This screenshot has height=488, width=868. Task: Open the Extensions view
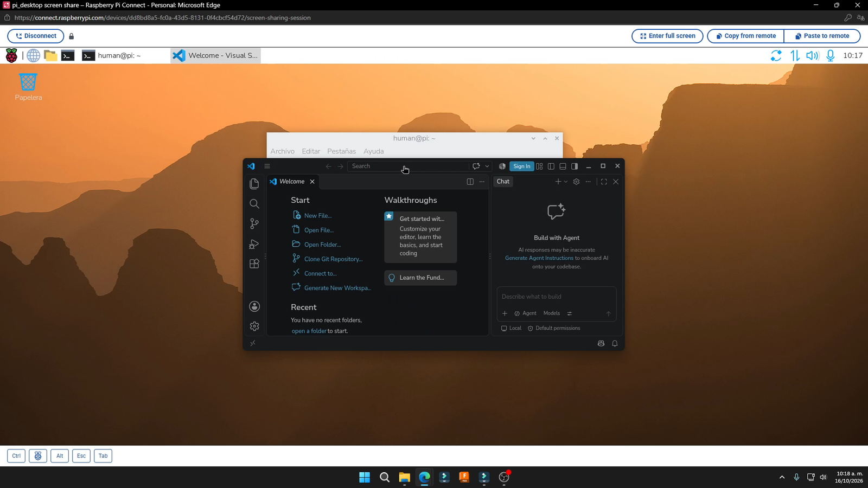click(254, 264)
